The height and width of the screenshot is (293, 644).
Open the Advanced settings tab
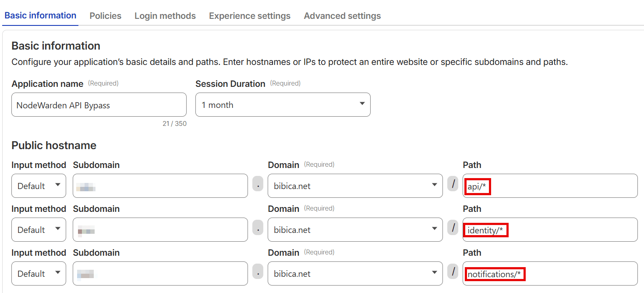342,16
